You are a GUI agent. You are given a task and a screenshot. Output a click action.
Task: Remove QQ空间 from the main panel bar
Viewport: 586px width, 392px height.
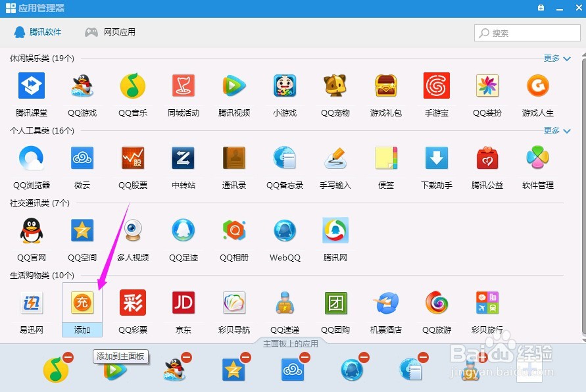click(245, 358)
